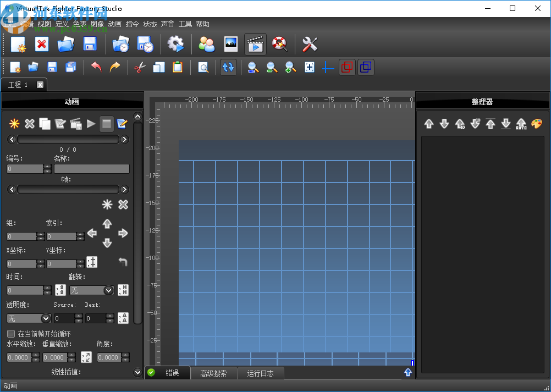Expand the bottom panel with blue up arrow
Screen dimensions: 551x392
[408, 372]
